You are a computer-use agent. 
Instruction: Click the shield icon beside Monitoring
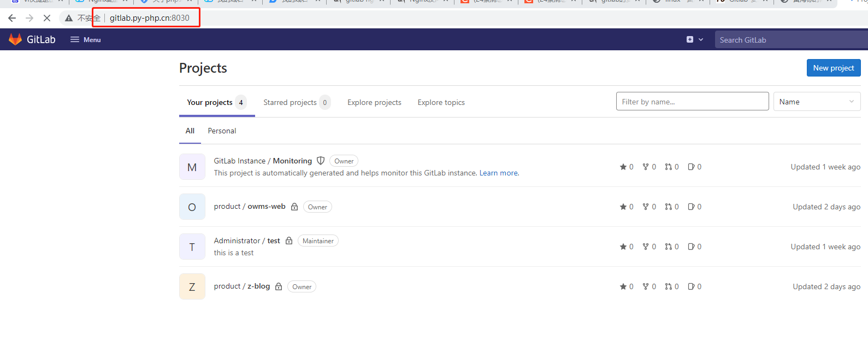321,161
